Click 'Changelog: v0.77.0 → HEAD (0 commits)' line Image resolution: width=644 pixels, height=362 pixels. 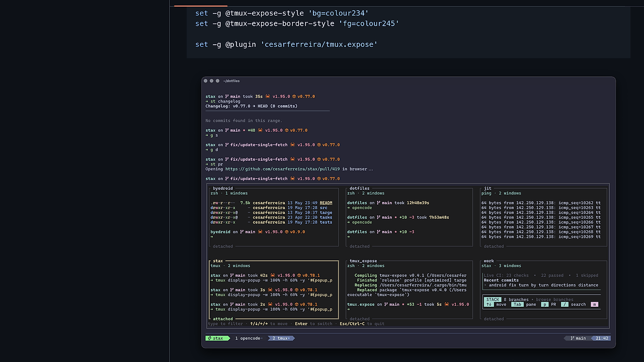click(x=252, y=106)
